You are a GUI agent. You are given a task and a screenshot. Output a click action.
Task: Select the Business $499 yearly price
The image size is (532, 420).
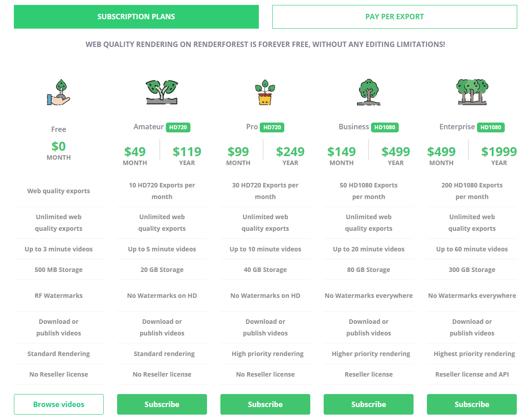pos(396,156)
